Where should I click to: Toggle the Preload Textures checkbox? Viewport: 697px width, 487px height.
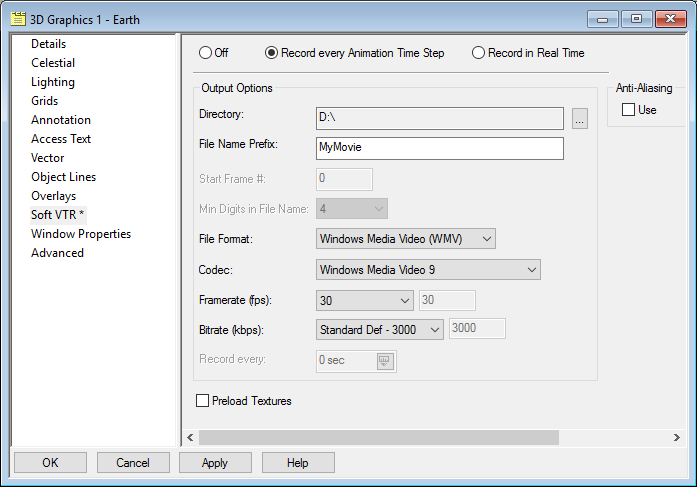pos(202,400)
